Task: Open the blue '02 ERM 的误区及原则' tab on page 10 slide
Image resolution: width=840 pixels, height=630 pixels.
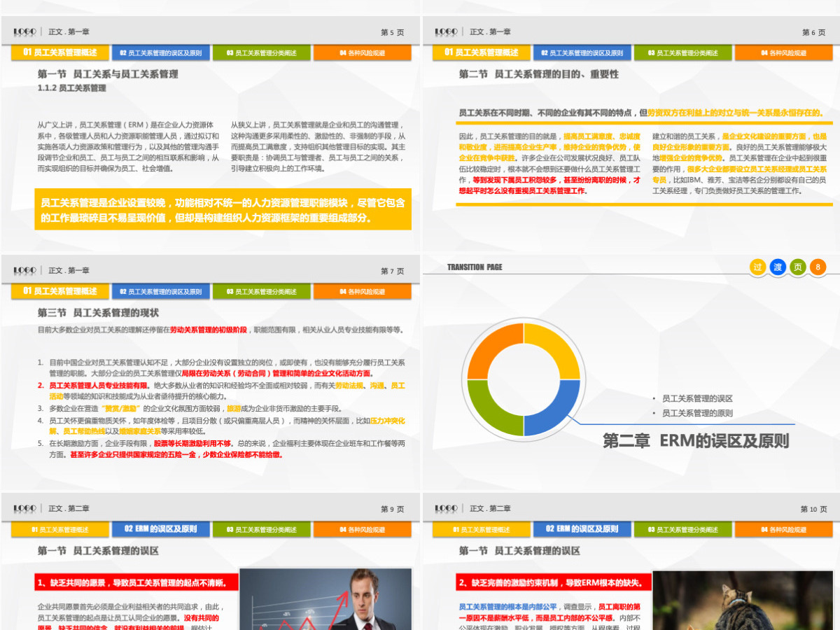Action: [x=582, y=529]
